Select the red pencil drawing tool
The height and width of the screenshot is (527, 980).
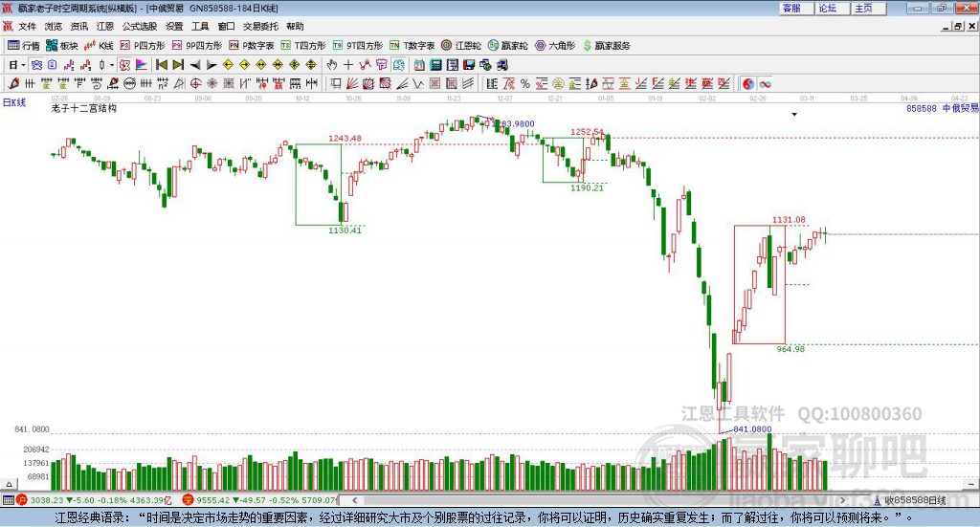(13, 83)
